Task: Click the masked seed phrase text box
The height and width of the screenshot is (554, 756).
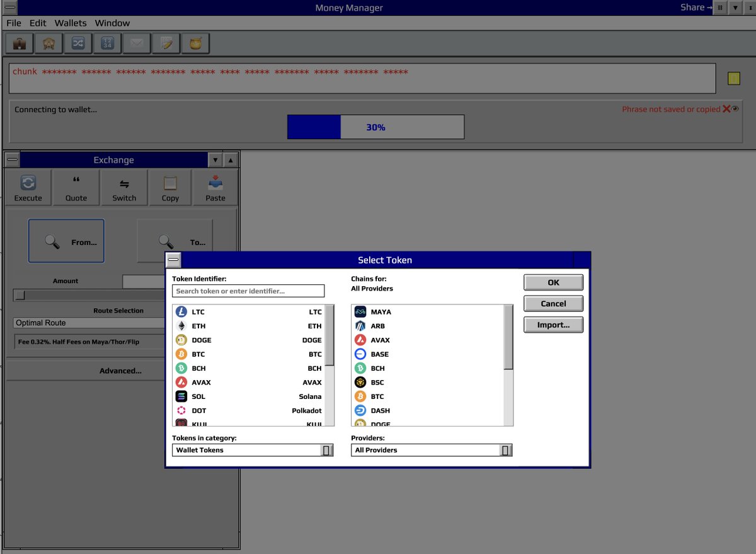Action: click(x=363, y=78)
